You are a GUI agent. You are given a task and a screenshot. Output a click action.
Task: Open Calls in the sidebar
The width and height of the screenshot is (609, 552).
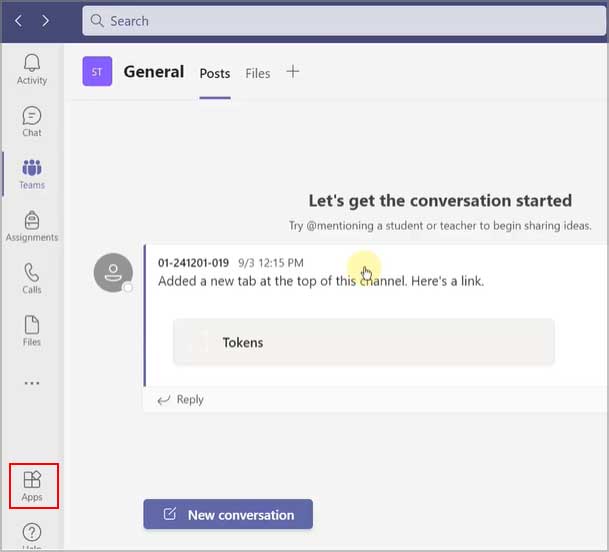click(32, 279)
